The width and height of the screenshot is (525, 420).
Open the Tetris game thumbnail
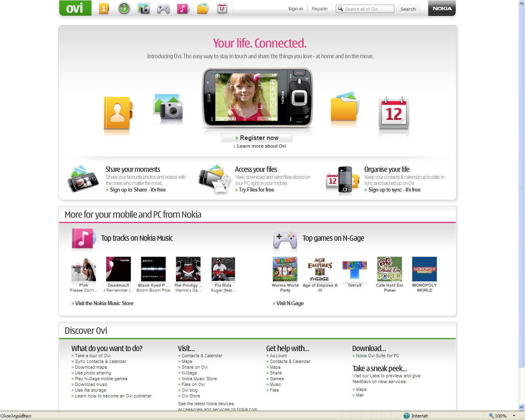tap(355, 269)
